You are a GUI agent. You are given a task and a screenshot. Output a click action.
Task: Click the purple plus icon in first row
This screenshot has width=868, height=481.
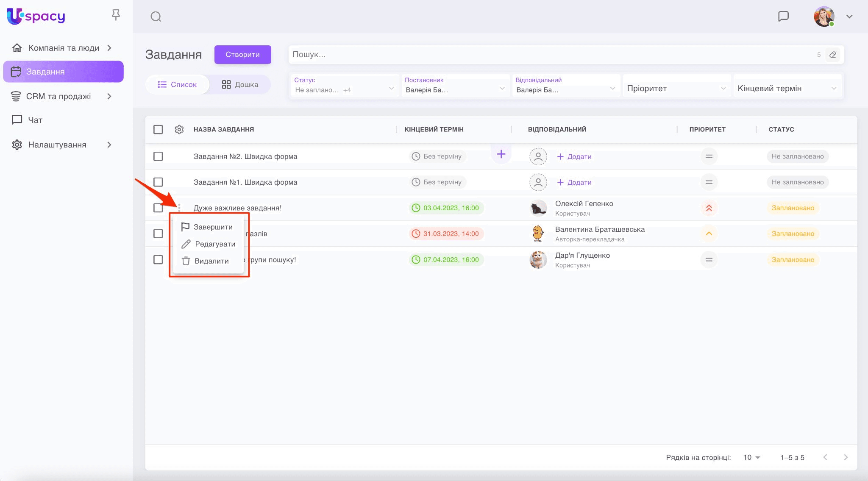(x=501, y=154)
